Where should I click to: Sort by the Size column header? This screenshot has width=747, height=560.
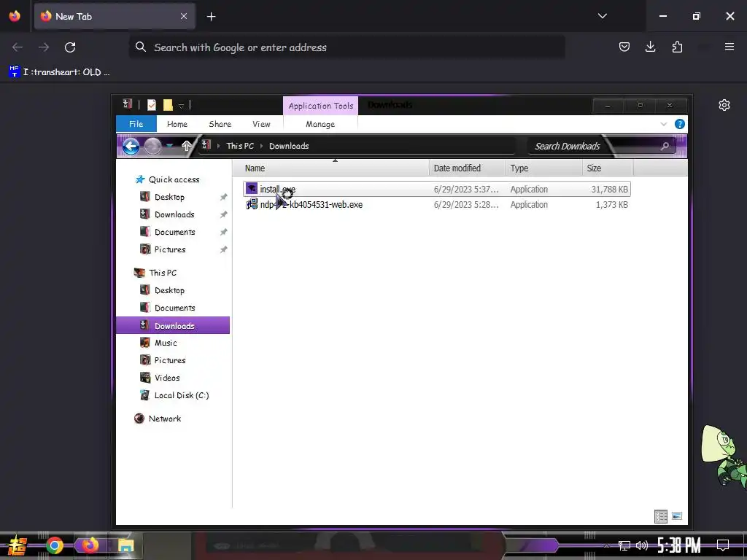pos(608,168)
